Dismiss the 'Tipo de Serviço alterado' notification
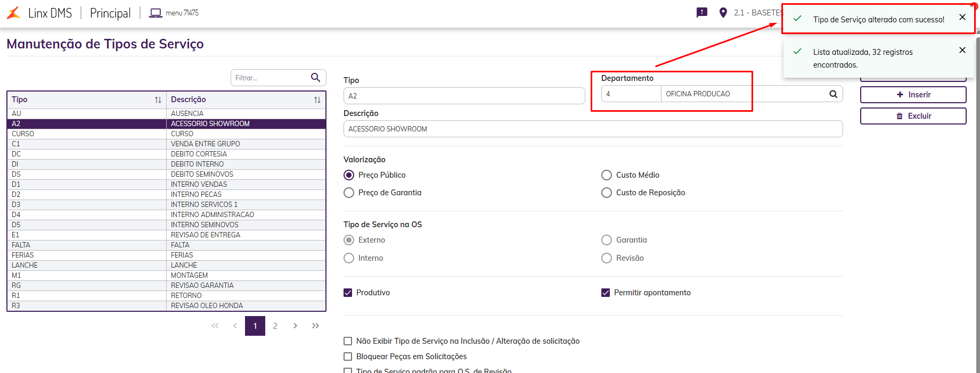 tap(962, 17)
